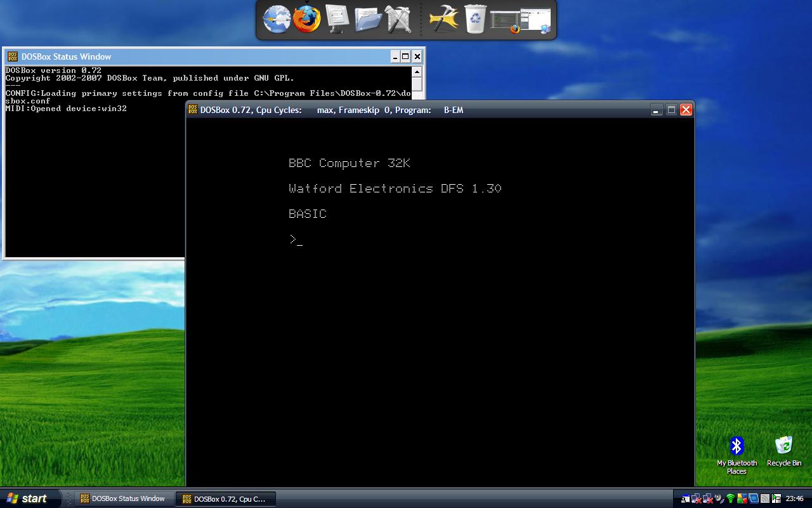Switch to DOSBox Status Window taskbar button
The width and height of the screenshot is (812, 508).
pyautogui.click(x=124, y=498)
